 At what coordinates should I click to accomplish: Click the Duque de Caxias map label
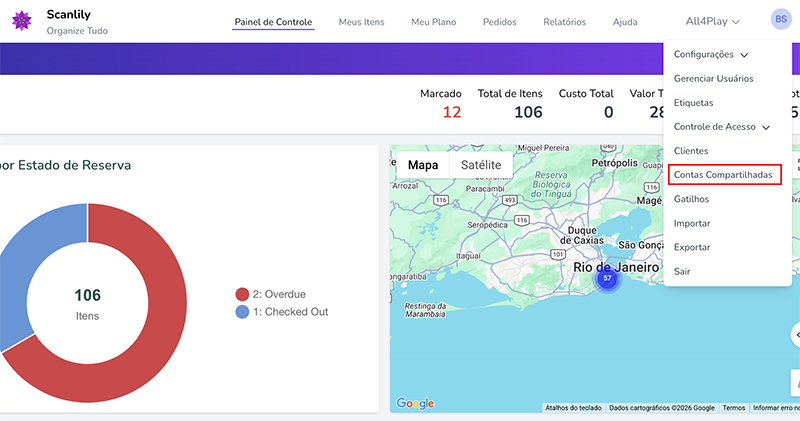[582, 235]
